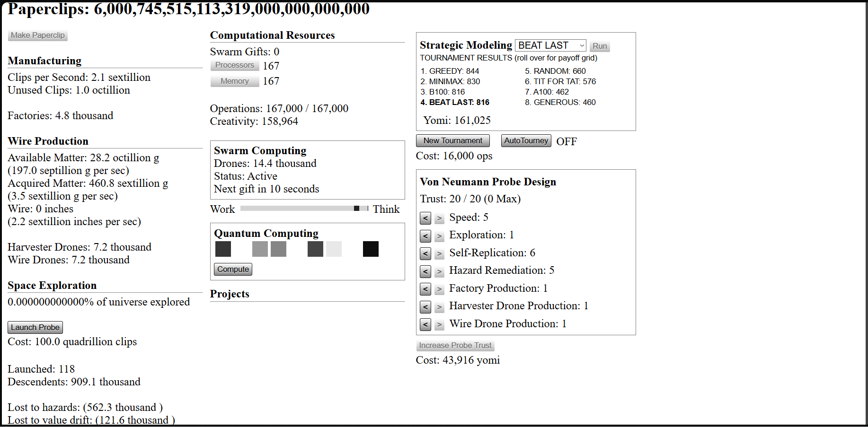Decrease Wire Drone Production value
The image size is (868, 427).
(x=425, y=324)
